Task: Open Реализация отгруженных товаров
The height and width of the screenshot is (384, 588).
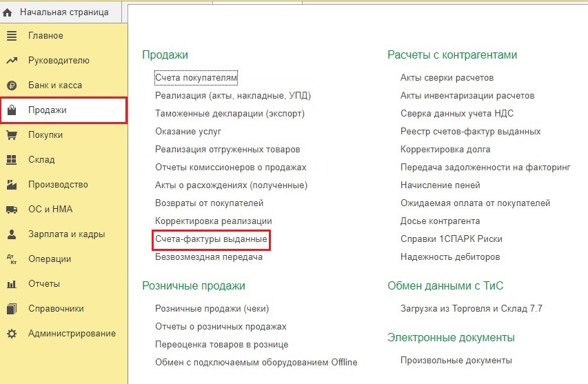Action: pyautogui.click(x=227, y=149)
